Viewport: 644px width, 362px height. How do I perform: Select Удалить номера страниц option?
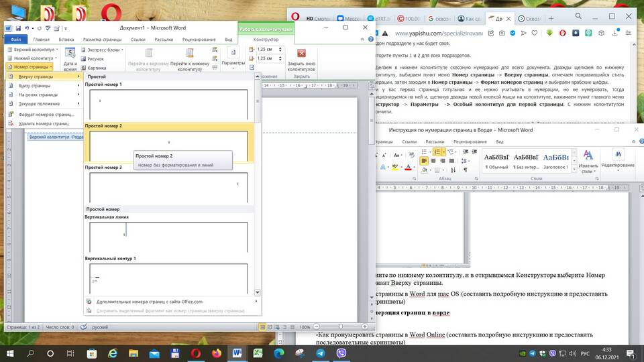[43, 123]
